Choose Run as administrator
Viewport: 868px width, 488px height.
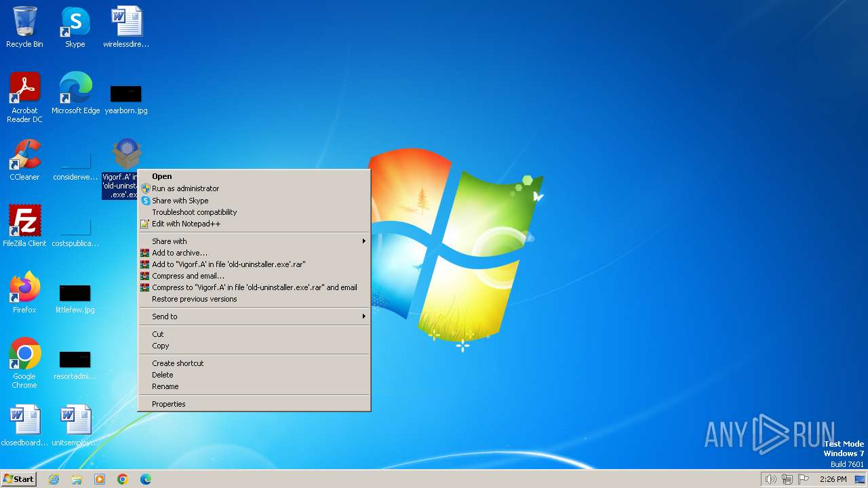pos(254,188)
